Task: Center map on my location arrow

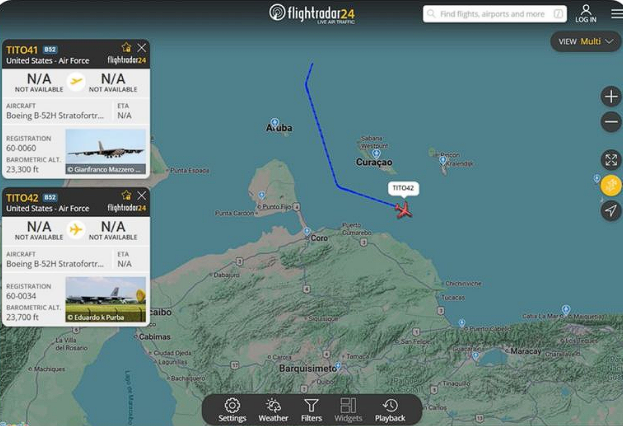Action: pos(611,210)
